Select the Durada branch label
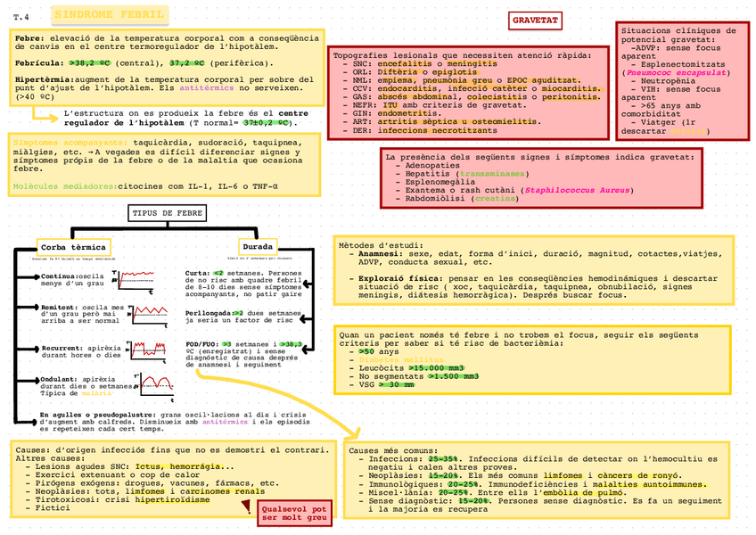The width and height of the screenshot is (756, 535). [258, 246]
